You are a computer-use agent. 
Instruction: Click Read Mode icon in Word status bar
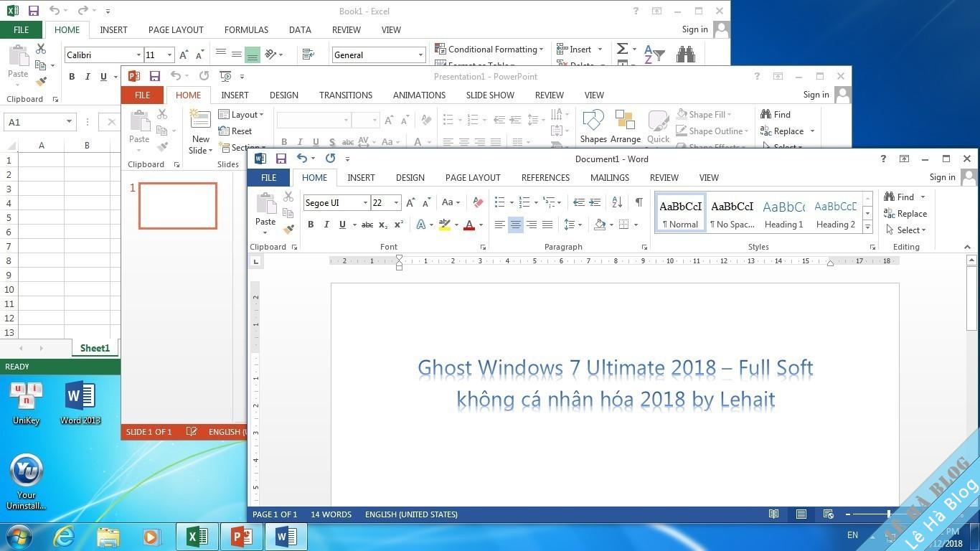coord(773,514)
